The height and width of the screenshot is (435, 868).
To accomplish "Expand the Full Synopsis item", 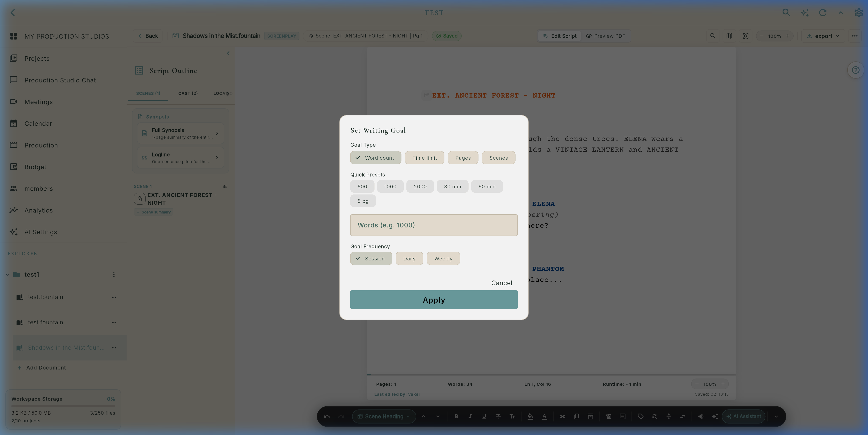I will pos(180,133).
